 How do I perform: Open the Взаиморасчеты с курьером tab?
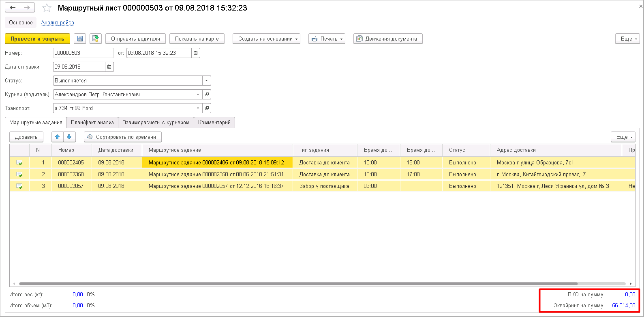156,122
